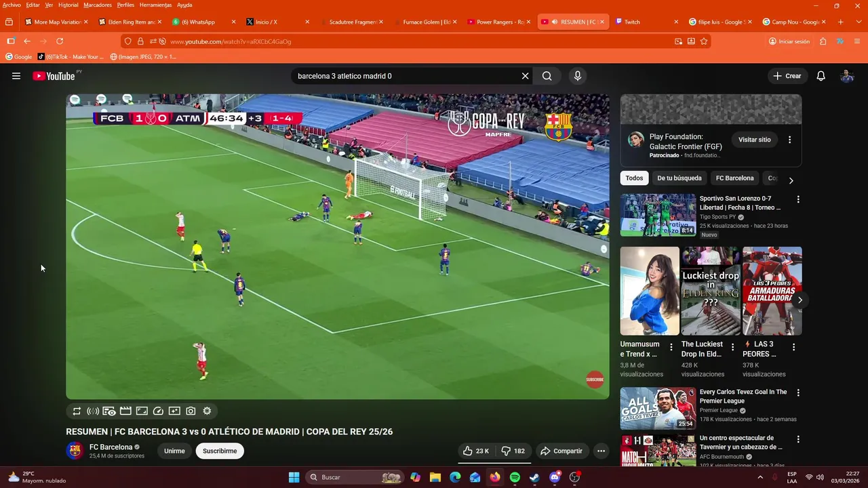Share the video via Compartir
Screen dimensions: 868x488
(561, 451)
